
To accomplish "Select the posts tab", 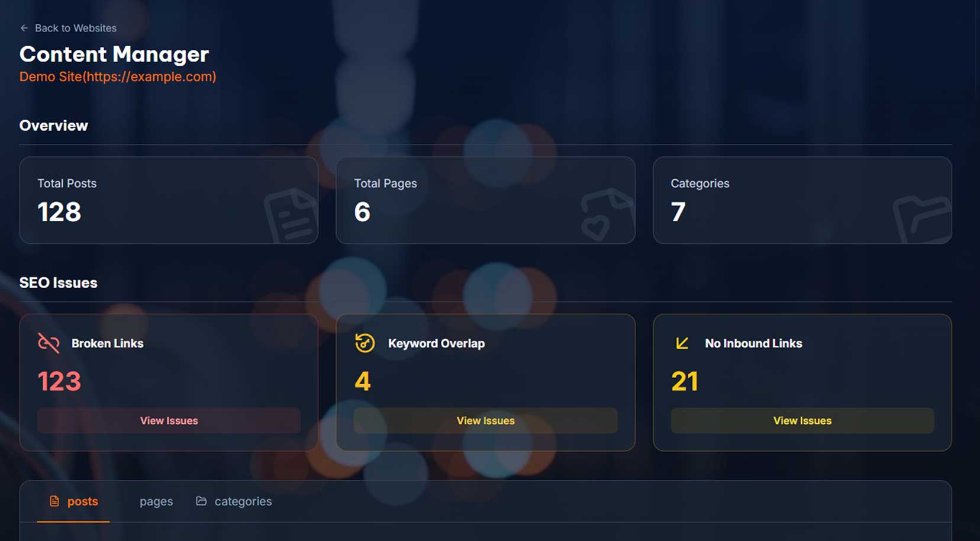I will pos(83,501).
